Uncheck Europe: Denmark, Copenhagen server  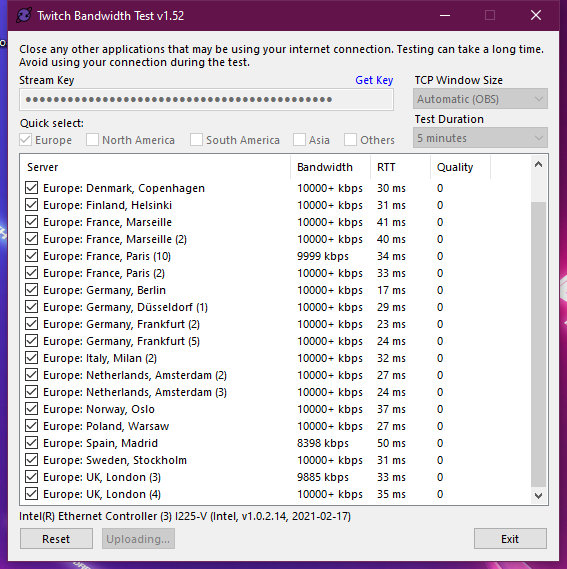32,188
